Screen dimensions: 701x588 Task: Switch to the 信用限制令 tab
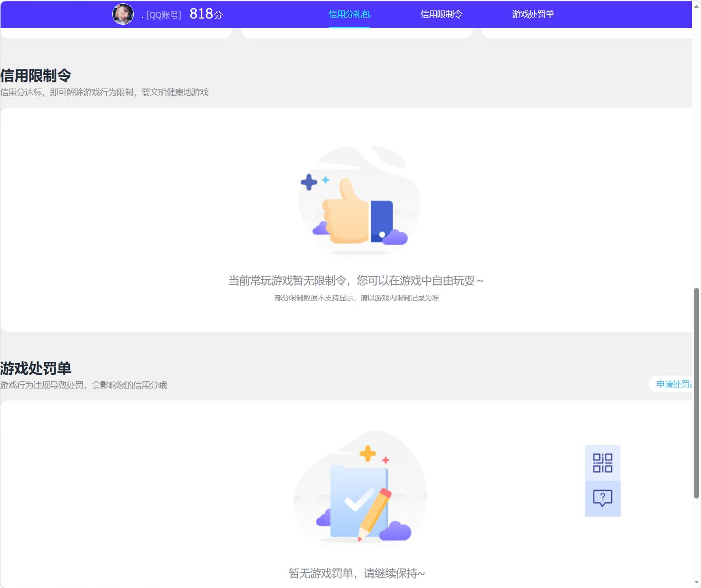pyautogui.click(x=441, y=14)
